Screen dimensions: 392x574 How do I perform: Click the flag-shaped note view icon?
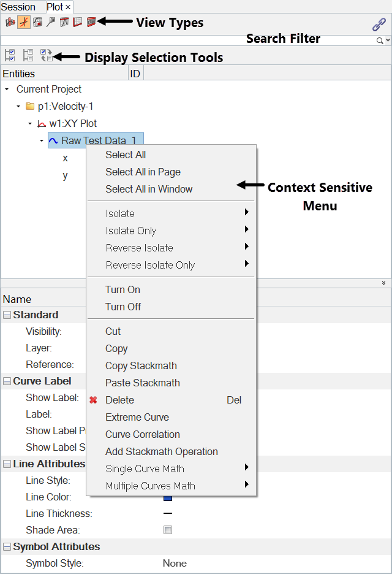coord(51,23)
